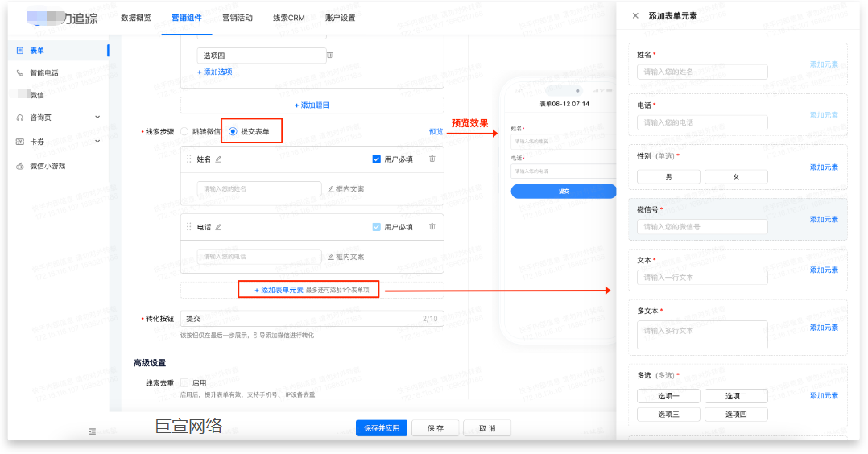Viewport: 868px width, 454px height.
Task: Choose 选项二 in the 多选 element
Action: [x=736, y=396]
